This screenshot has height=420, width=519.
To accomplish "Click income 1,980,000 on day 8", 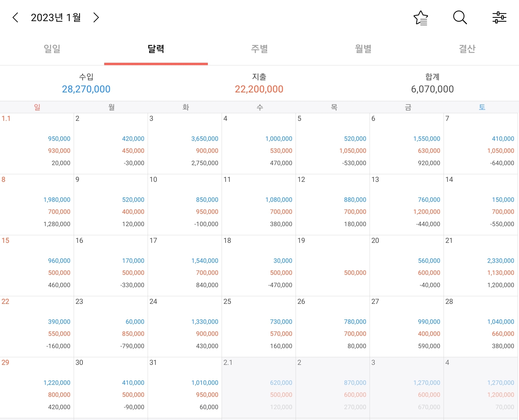I will (57, 200).
